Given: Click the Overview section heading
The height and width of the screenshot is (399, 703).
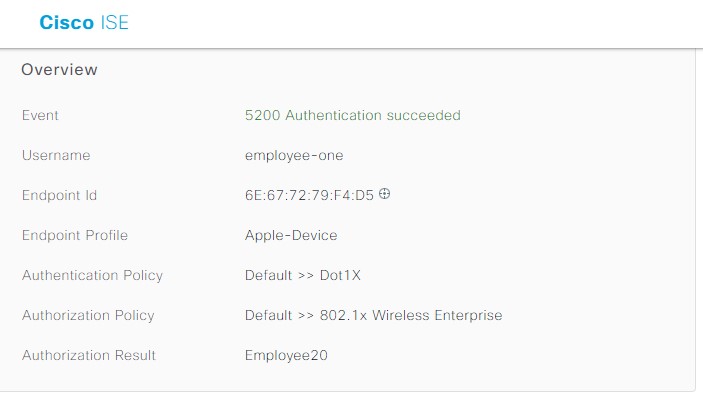Looking at the screenshot, I should tap(59, 69).
